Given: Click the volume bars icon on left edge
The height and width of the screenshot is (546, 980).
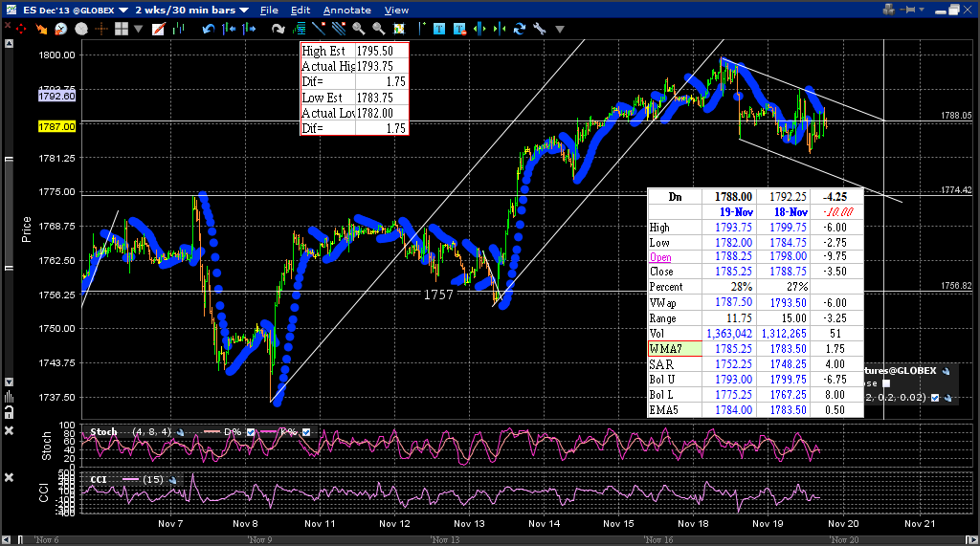Looking at the screenshot, I should (x=9, y=397).
